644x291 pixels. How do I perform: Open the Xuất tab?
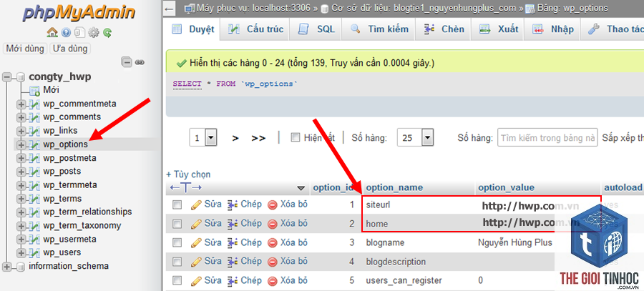pos(499,29)
